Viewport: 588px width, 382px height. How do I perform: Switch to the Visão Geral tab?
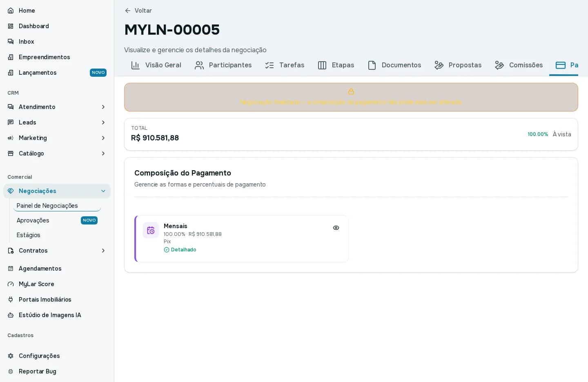point(156,65)
